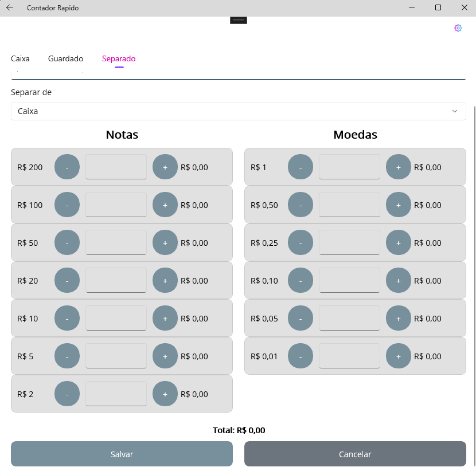
Task: Click the dropdown chevron next to Caixa
Action: click(x=455, y=111)
